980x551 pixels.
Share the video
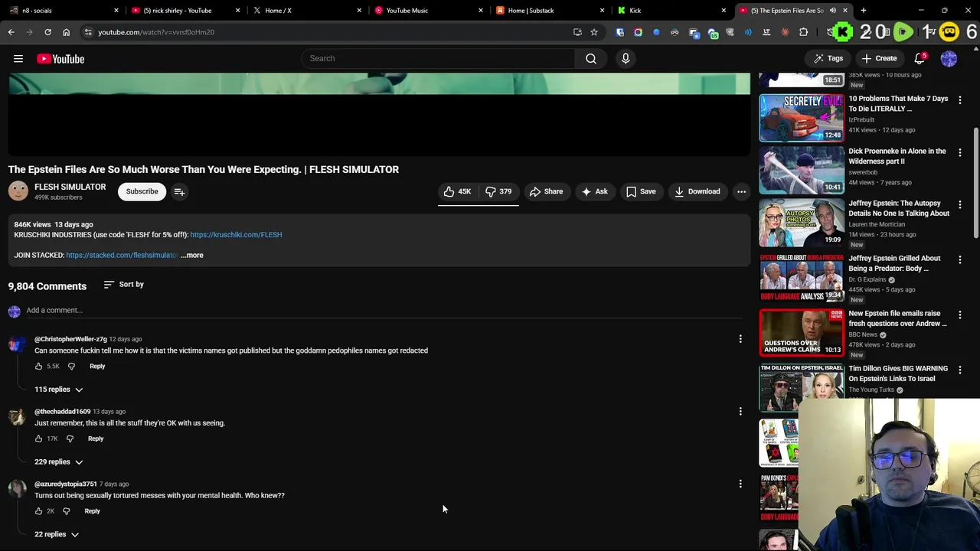(x=546, y=191)
